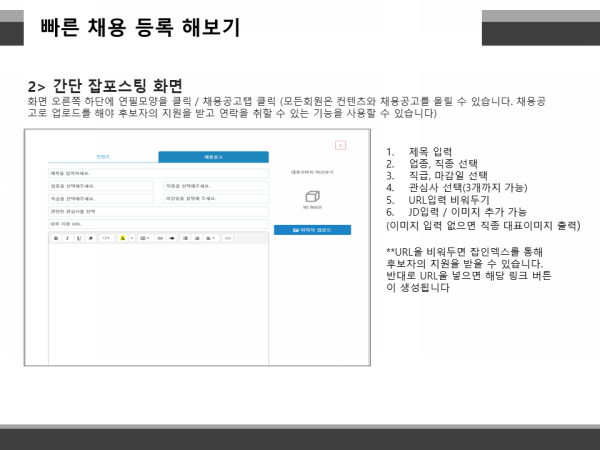
Task: Apply an unordered bullet list
Action: click(x=185, y=238)
